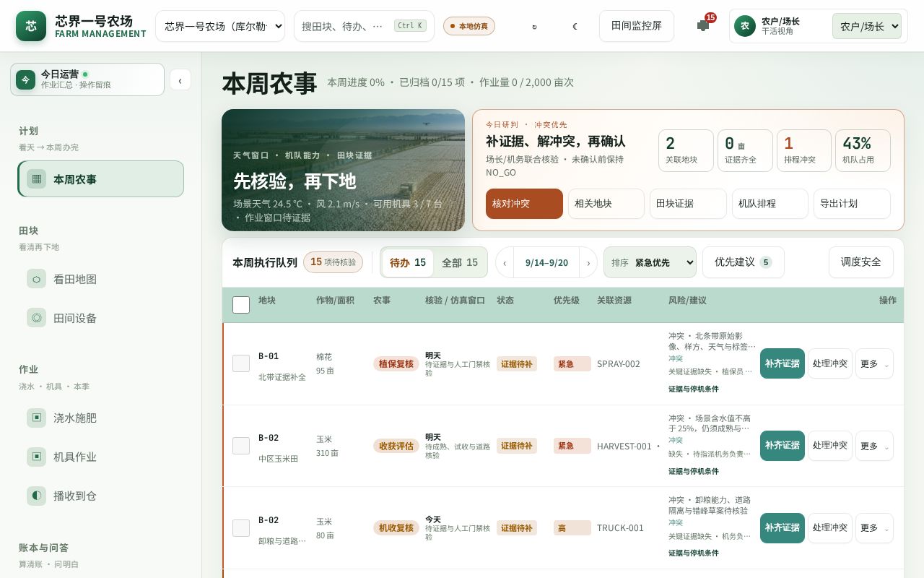Click 处理冲突 for HARVEST-001 row

point(830,446)
